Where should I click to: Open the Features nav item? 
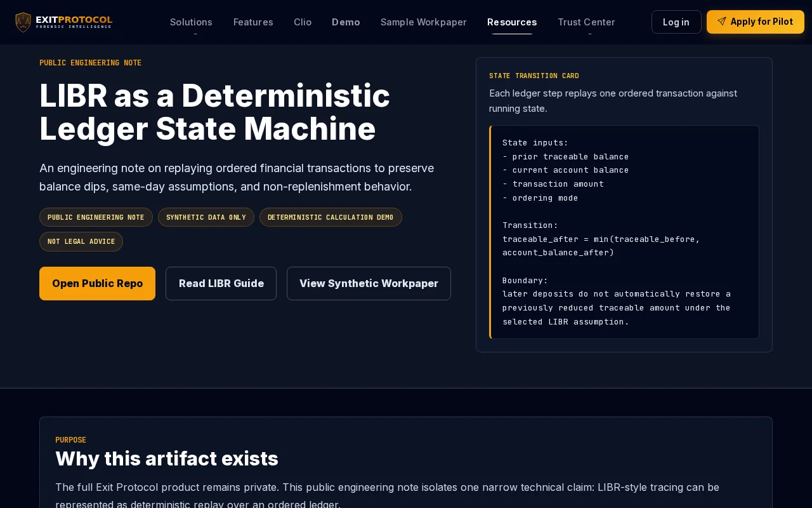pos(253,22)
